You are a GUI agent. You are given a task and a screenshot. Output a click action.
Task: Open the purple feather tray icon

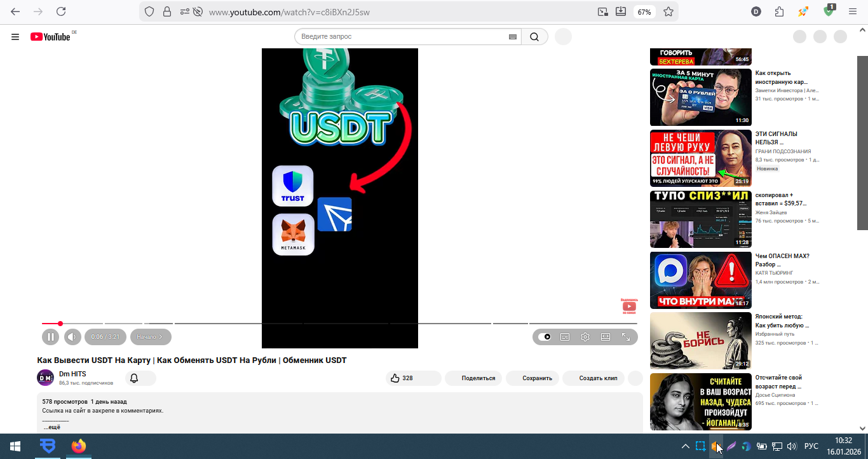(x=731, y=446)
